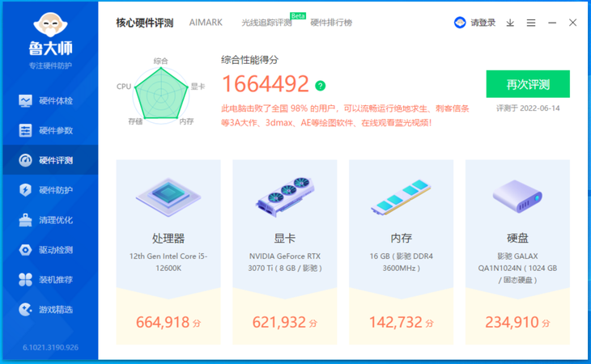
Task: Minimize the 鲁大师 window
Action: point(552,23)
